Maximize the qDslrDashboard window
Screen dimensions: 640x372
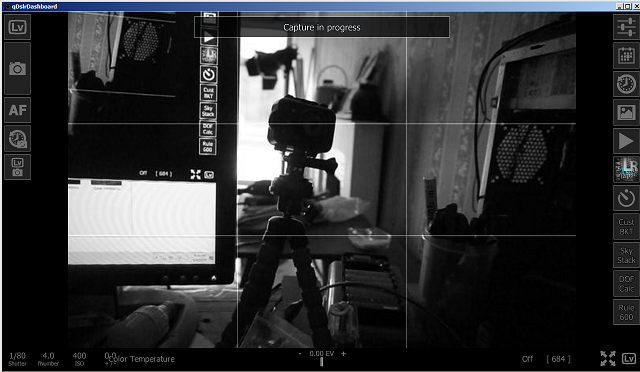tap(627, 6)
